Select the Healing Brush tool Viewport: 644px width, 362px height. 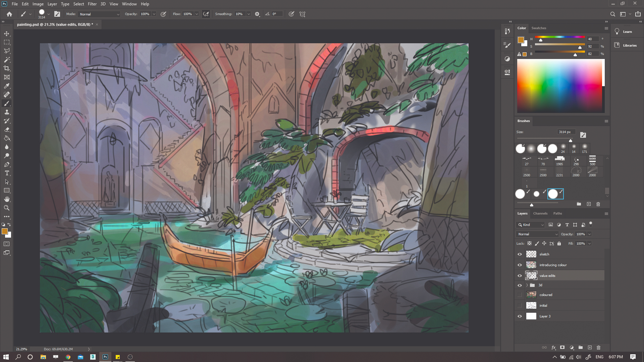(x=7, y=95)
